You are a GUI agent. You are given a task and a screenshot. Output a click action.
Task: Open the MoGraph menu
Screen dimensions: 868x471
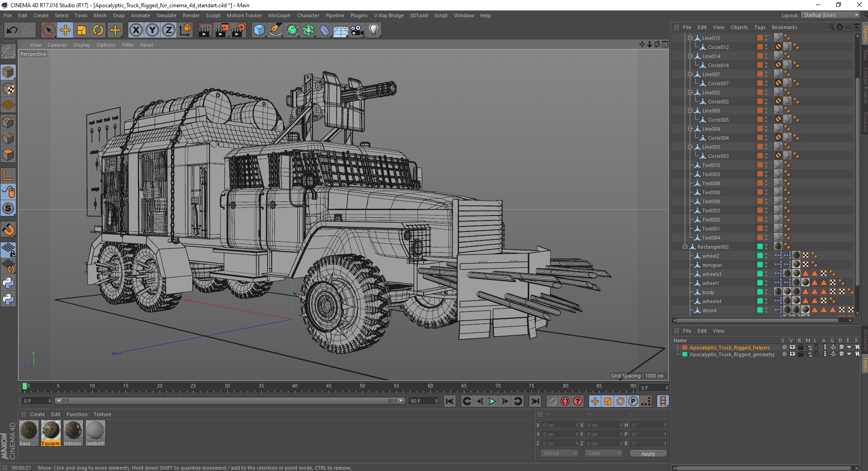(279, 15)
